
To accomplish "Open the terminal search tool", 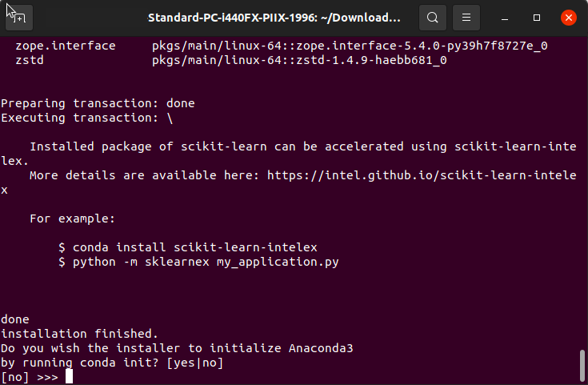I will (432, 18).
